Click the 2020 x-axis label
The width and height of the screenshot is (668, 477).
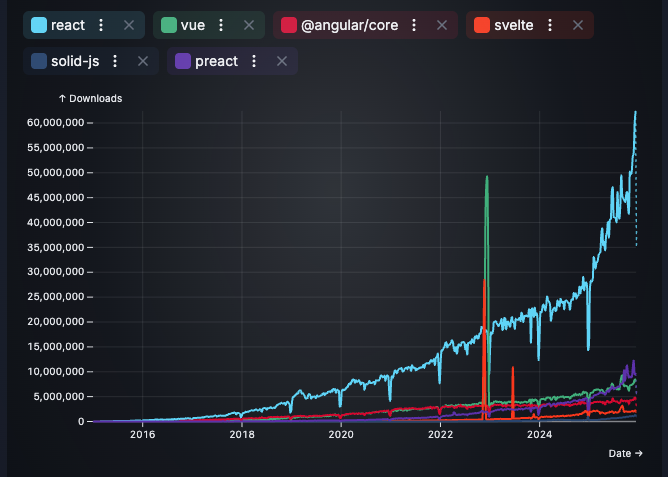[x=341, y=434]
